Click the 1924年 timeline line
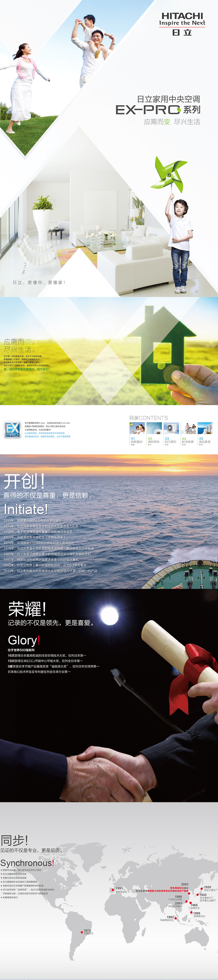This screenshot has height=980, width=218. click(41, 526)
